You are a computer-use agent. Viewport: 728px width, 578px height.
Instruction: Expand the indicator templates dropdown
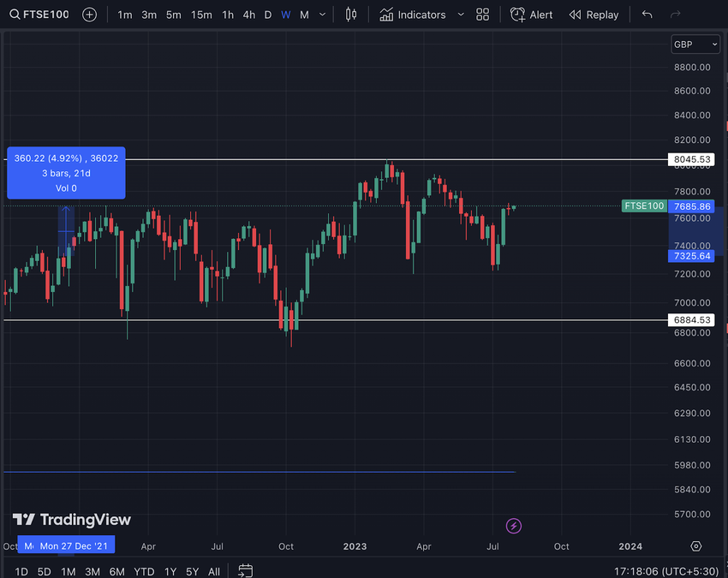pyautogui.click(x=461, y=15)
